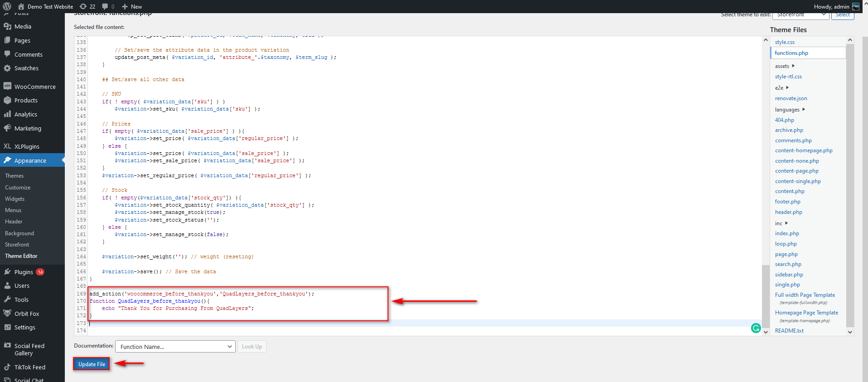Open Storefront submenu item
The width and height of the screenshot is (868, 382).
pos(17,245)
